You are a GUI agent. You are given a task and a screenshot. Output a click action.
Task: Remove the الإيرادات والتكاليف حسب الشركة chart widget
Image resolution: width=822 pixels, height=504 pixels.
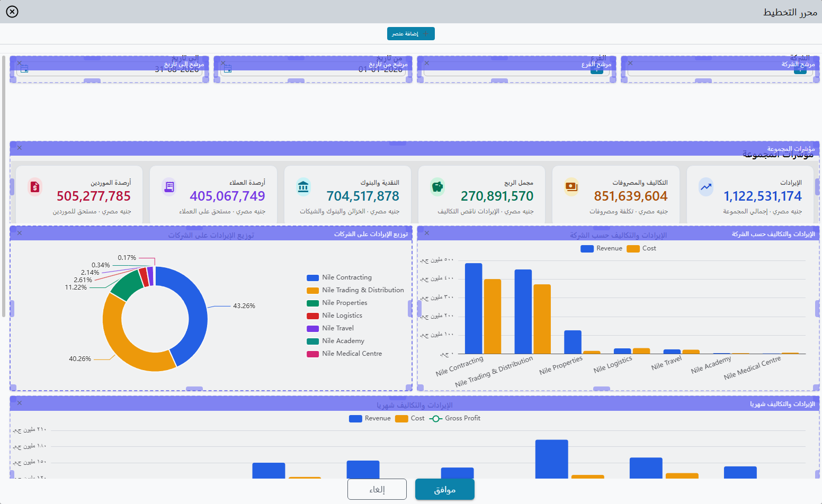click(x=427, y=233)
